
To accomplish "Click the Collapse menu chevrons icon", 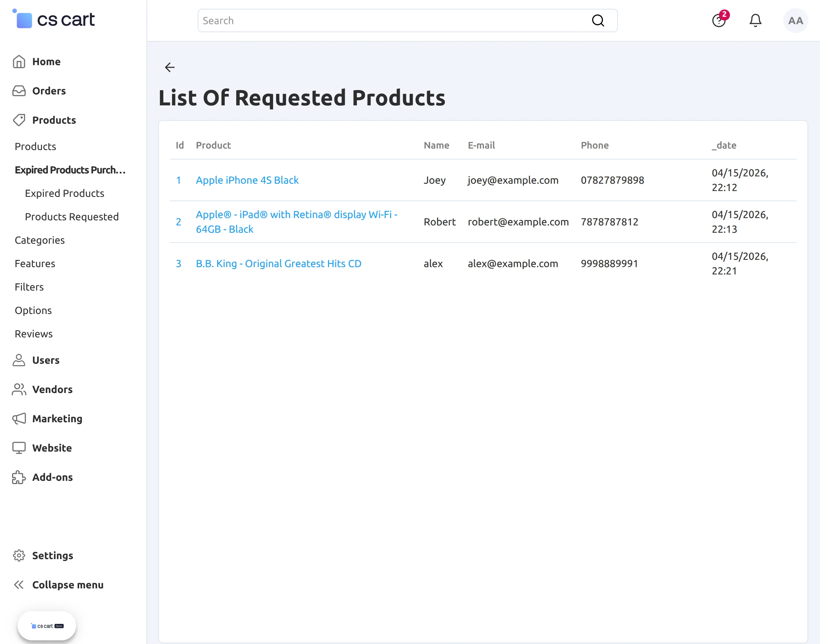I will [x=19, y=585].
